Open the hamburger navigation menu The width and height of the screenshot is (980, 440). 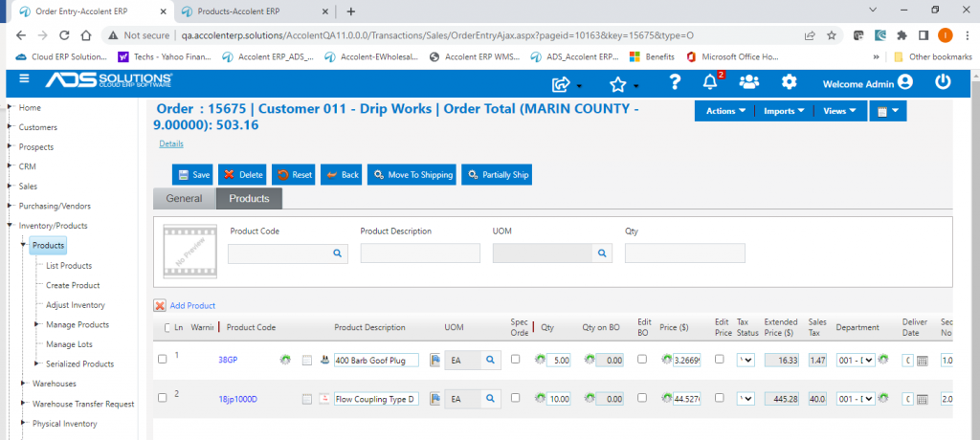pos(24,78)
